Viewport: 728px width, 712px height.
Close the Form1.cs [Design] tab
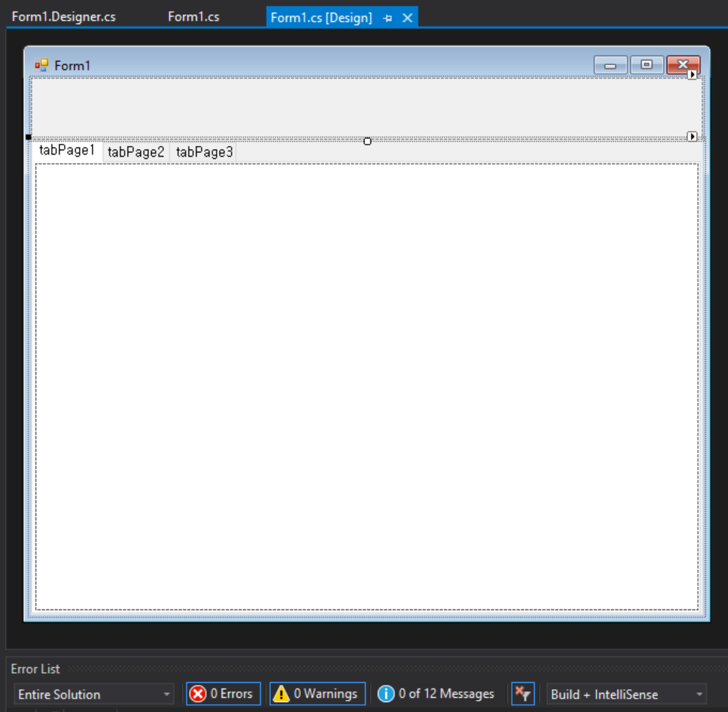coord(407,18)
